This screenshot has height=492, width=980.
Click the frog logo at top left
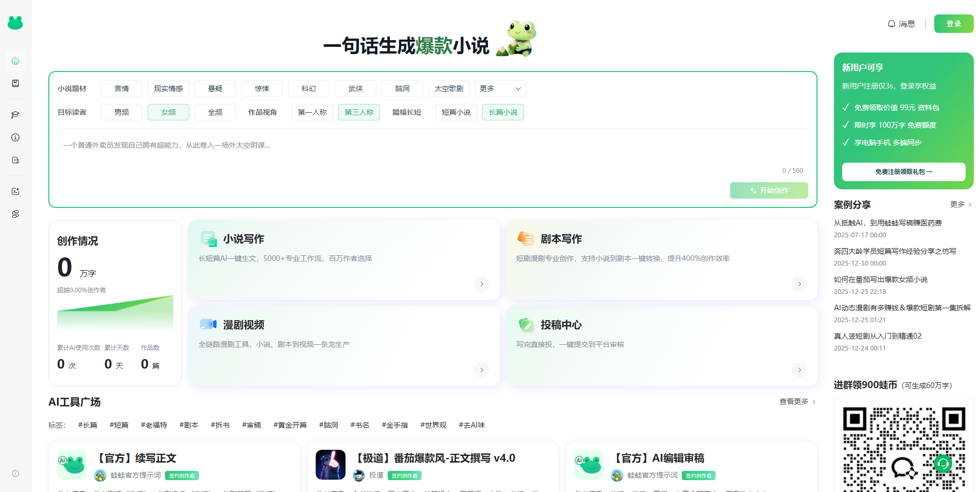[x=15, y=23]
